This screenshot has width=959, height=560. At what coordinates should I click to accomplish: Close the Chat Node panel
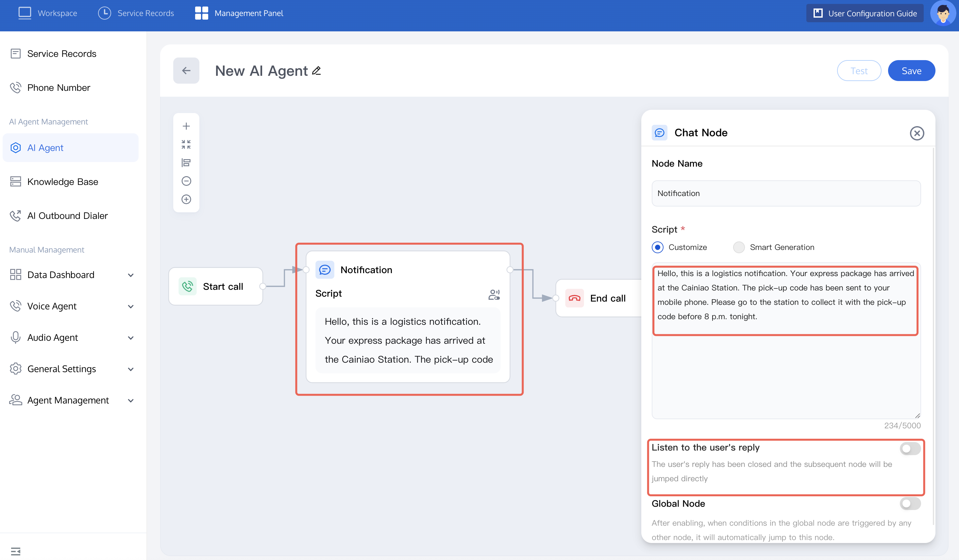[x=917, y=133]
